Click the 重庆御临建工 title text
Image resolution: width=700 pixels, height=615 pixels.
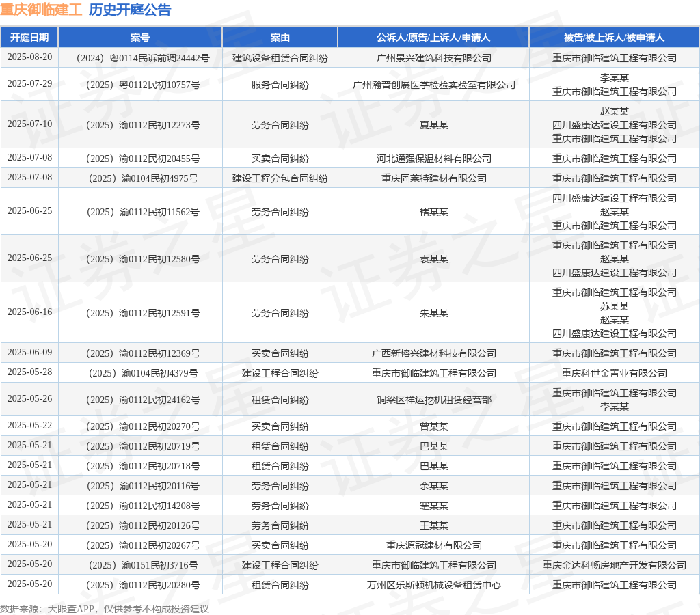pyautogui.click(x=41, y=10)
